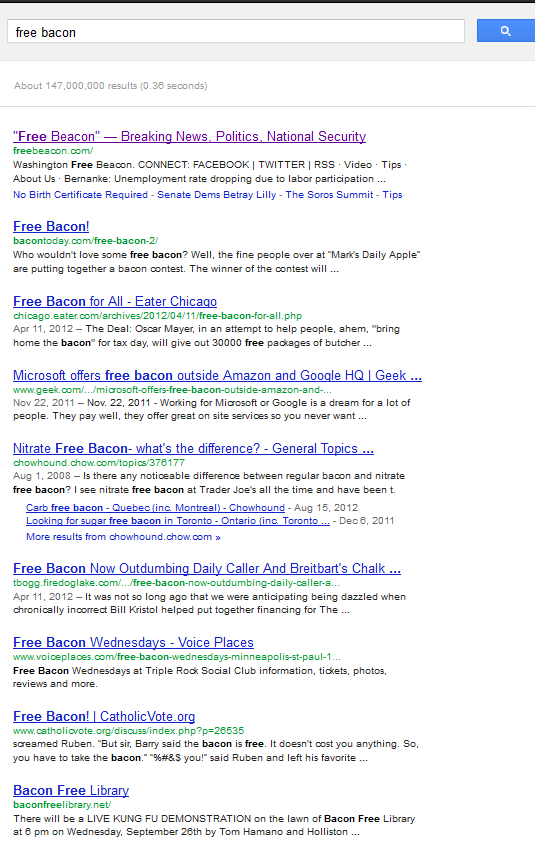Click the 'free bacon' search input field
The height and width of the screenshot is (846, 535).
tap(236, 31)
